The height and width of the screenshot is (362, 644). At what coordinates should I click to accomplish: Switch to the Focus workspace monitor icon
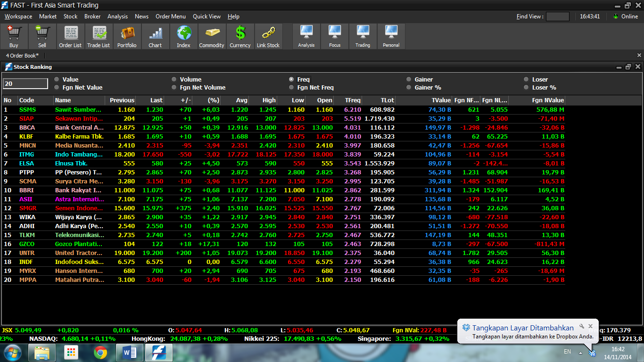pos(335,37)
